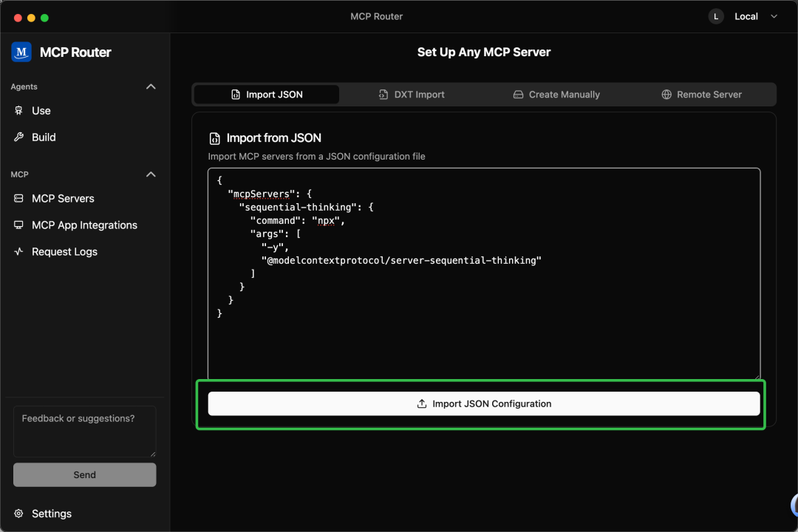798x532 pixels.
Task: Click the MCP Servers icon in sidebar
Action: pyautogui.click(x=18, y=199)
